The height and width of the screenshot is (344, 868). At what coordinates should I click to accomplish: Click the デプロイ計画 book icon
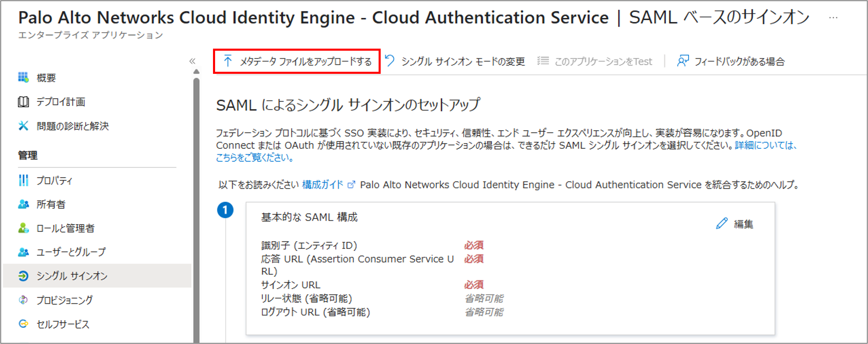pyautogui.click(x=23, y=101)
